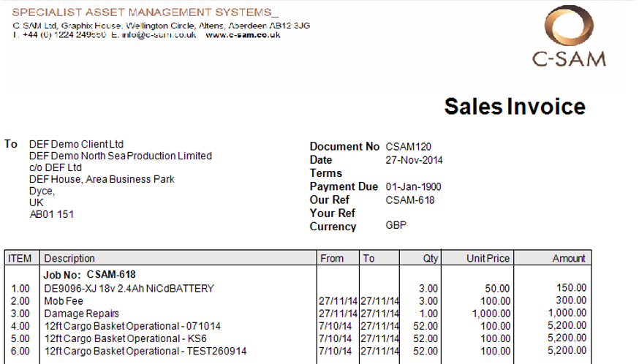Image resolution: width=639 pixels, height=364 pixels.
Task: Click the payment due date 01-Jan-1900
Action: (x=413, y=187)
